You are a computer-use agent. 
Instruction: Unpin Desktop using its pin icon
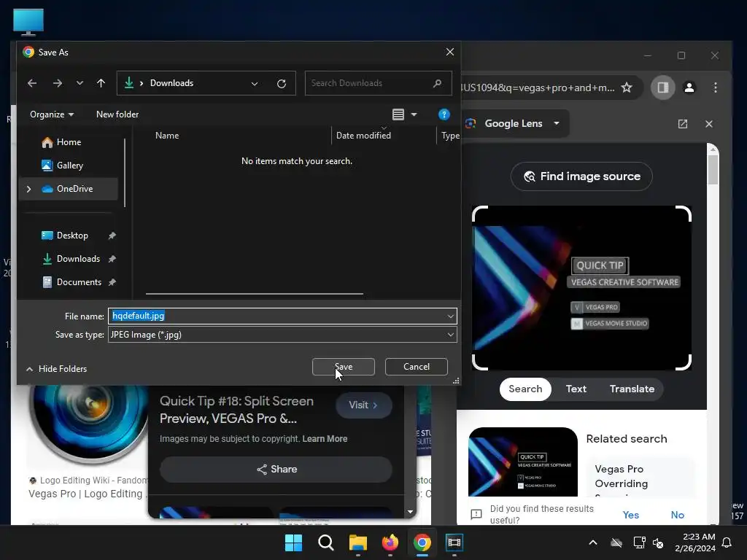tap(112, 236)
